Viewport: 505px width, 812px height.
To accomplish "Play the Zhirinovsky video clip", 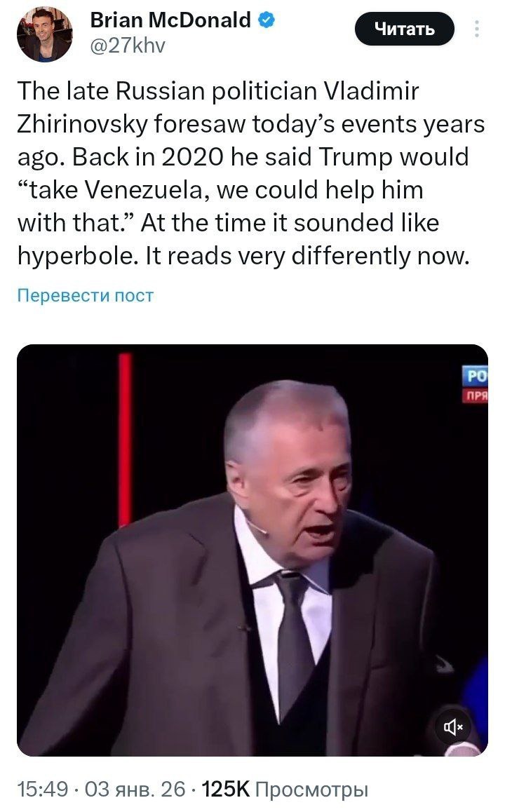I will click(x=252, y=550).
